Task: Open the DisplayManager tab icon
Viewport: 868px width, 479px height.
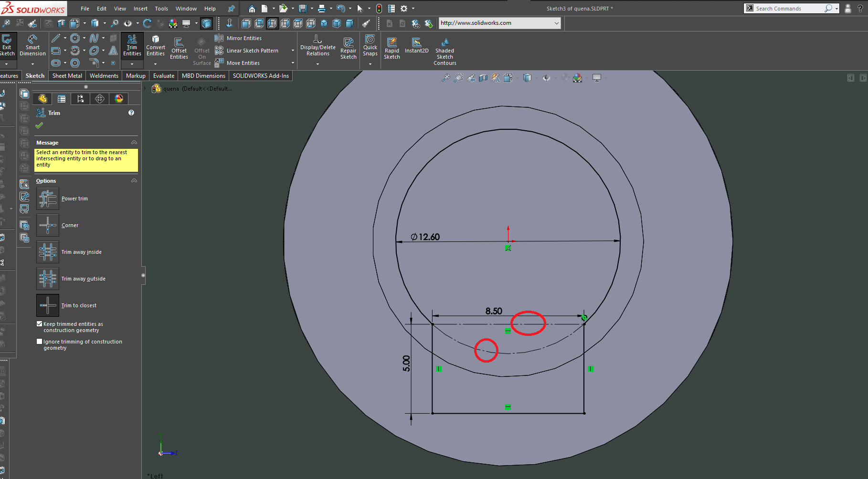Action: [119, 99]
